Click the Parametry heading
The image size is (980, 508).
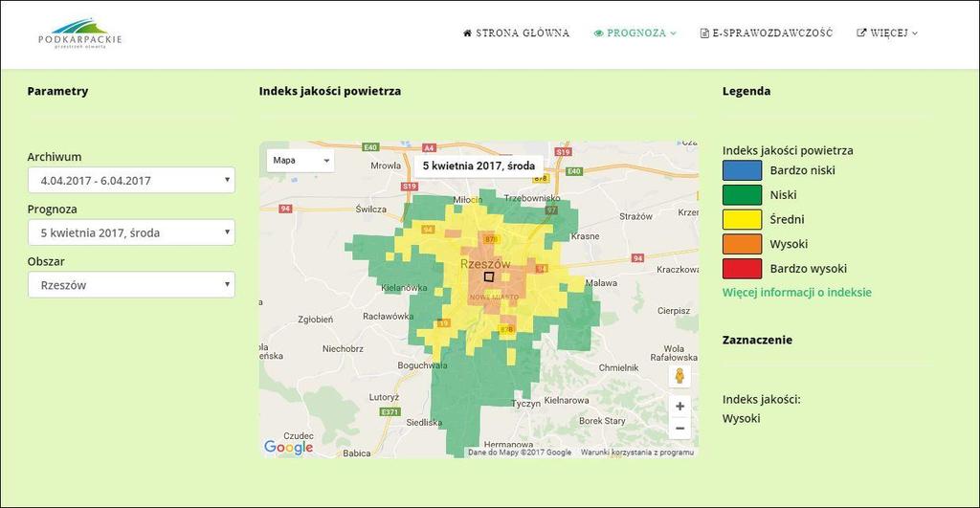click(x=57, y=91)
